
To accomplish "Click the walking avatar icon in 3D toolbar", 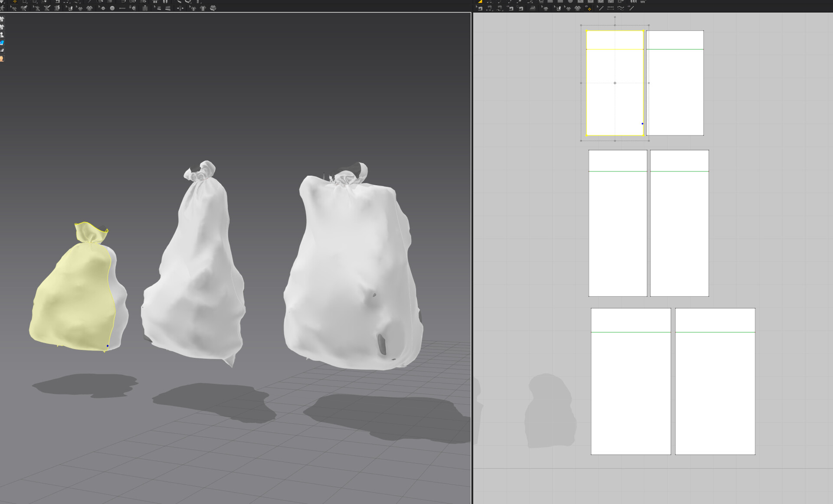I will click(2, 8).
